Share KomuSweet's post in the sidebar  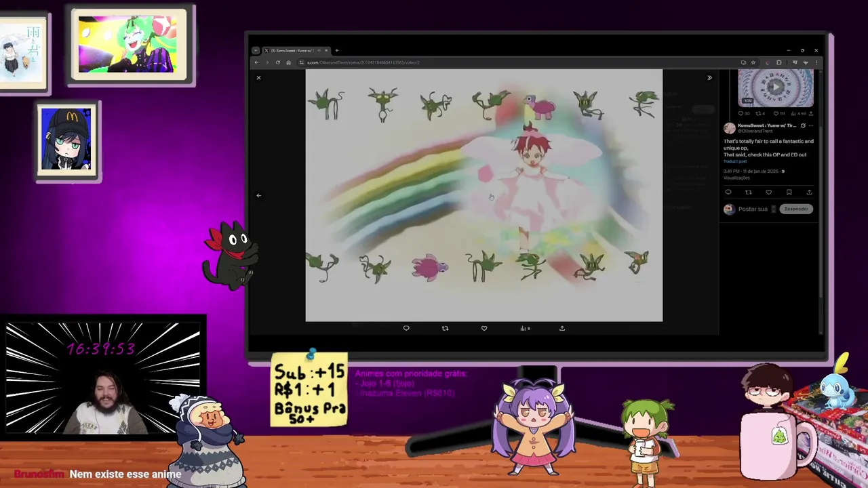[x=810, y=192]
